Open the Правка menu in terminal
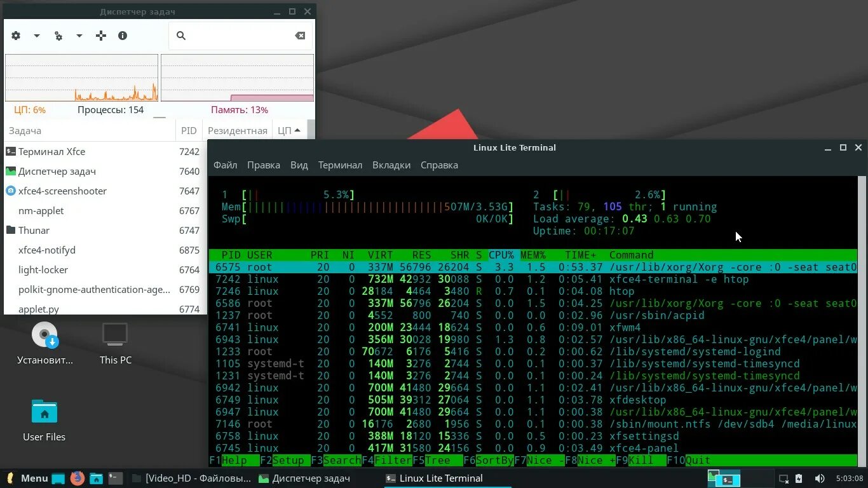The width and height of the screenshot is (868, 488). (x=264, y=165)
